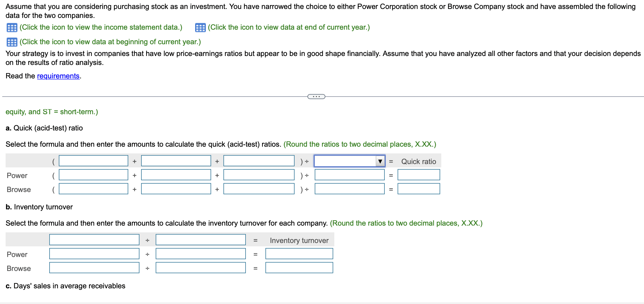Click Power's inventory turnover numerator box
644x304 pixels.
(x=94, y=254)
